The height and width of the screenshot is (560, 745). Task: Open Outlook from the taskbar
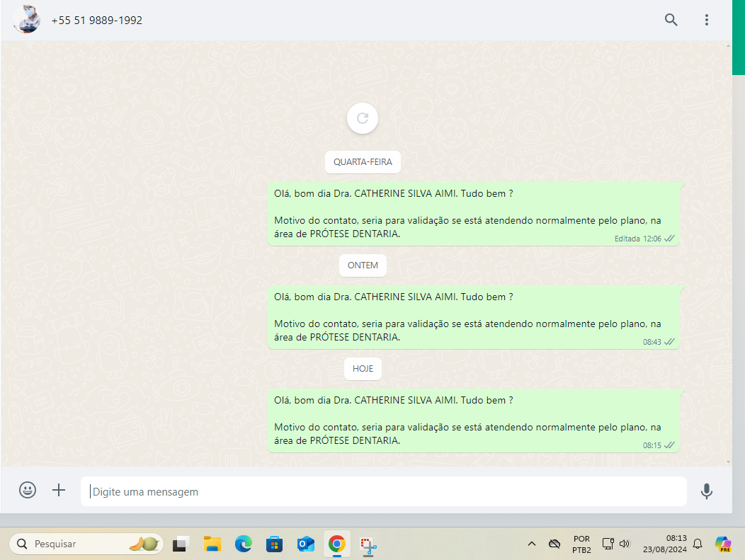(306, 544)
